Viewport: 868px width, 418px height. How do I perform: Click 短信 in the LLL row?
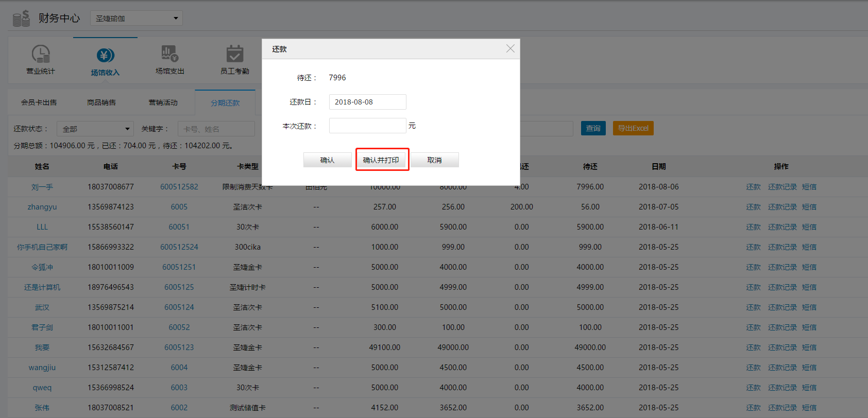[809, 227]
